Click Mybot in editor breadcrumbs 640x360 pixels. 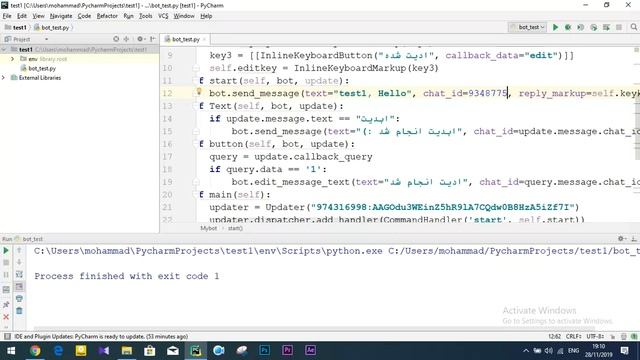pos(209,228)
